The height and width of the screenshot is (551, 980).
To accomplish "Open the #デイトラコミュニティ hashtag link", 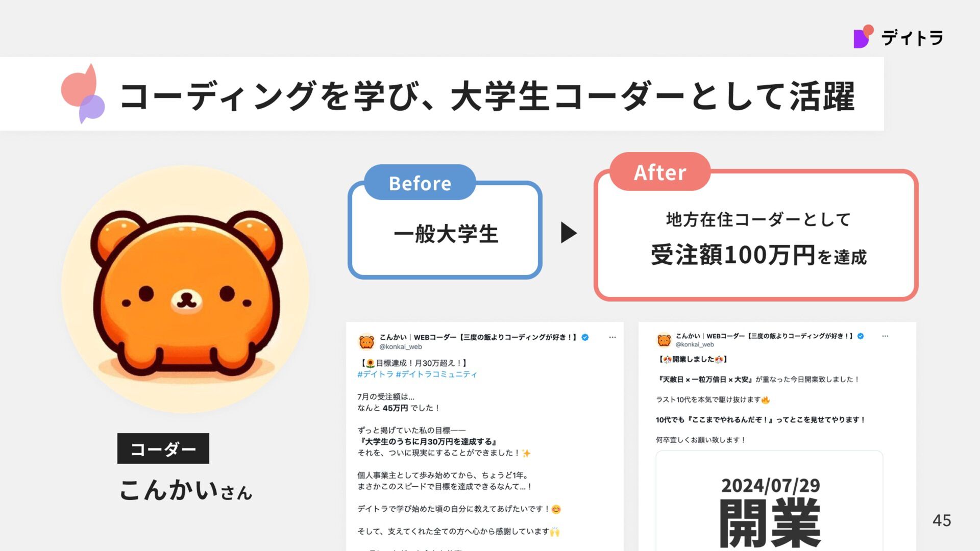I will pos(436,374).
